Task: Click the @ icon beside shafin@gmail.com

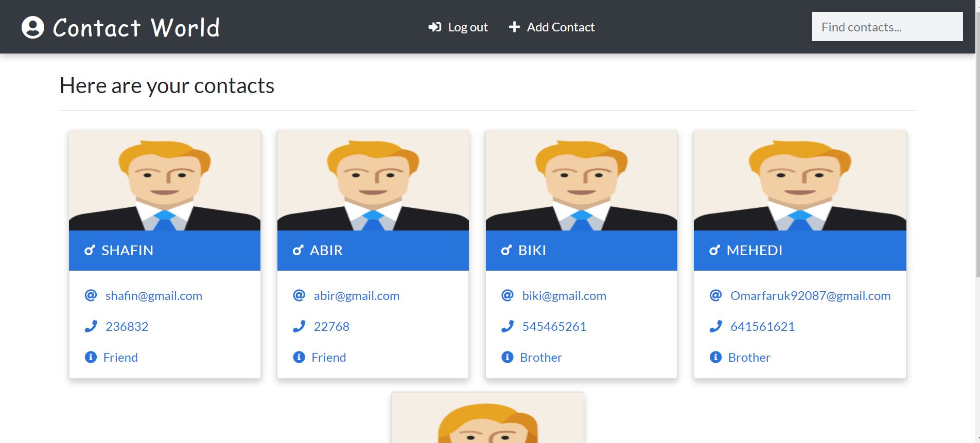Action: point(91,295)
